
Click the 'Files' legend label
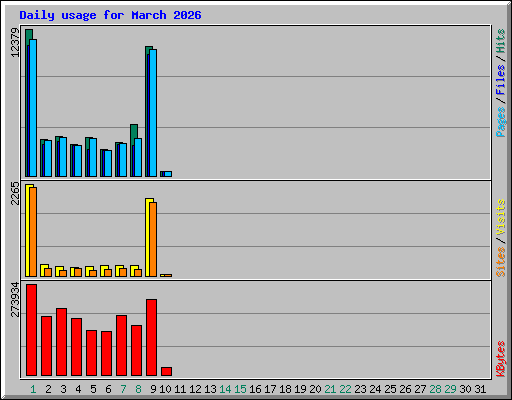[500, 80]
